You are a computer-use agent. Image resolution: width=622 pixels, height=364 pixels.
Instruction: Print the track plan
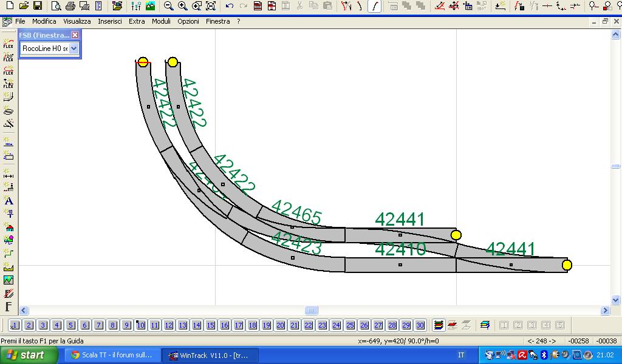click(70, 5)
